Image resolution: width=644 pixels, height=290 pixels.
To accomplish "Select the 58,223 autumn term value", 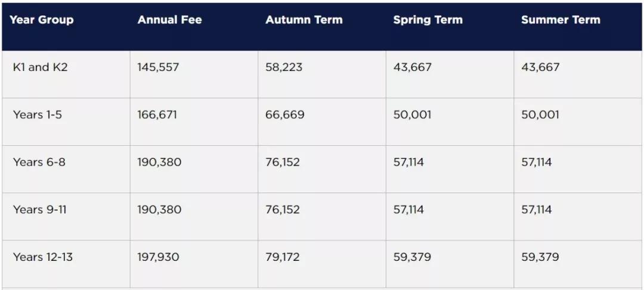I will pyautogui.click(x=284, y=67).
